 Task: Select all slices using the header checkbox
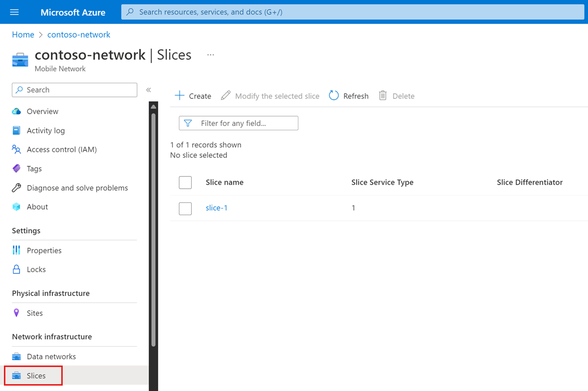[x=185, y=182]
